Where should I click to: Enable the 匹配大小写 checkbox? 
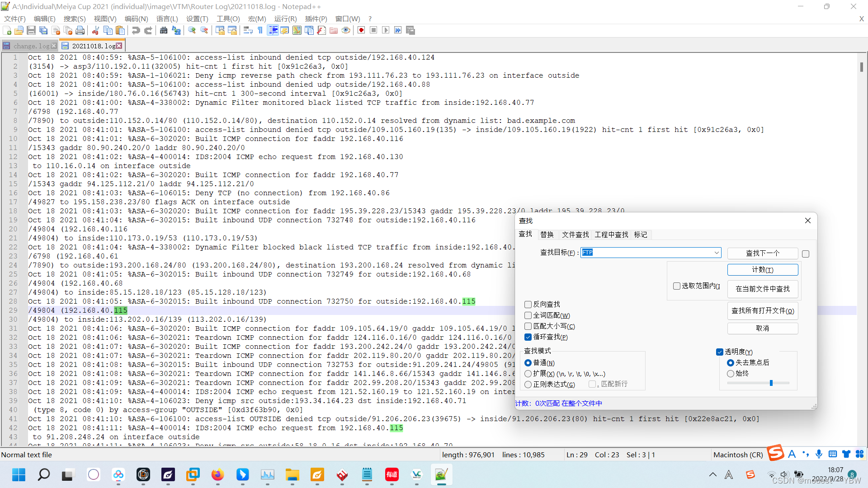point(528,326)
